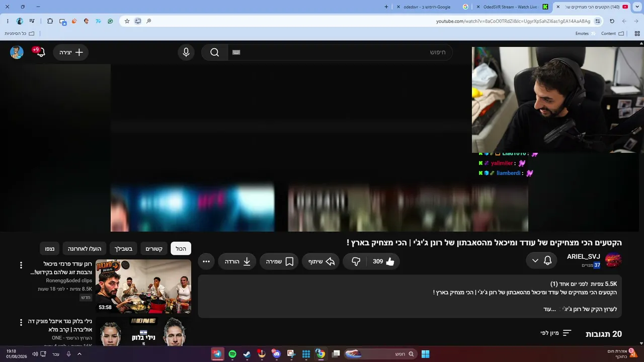The height and width of the screenshot is (362, 644).
Task: Switch the taskbar input language indicator
Action: 56,354
